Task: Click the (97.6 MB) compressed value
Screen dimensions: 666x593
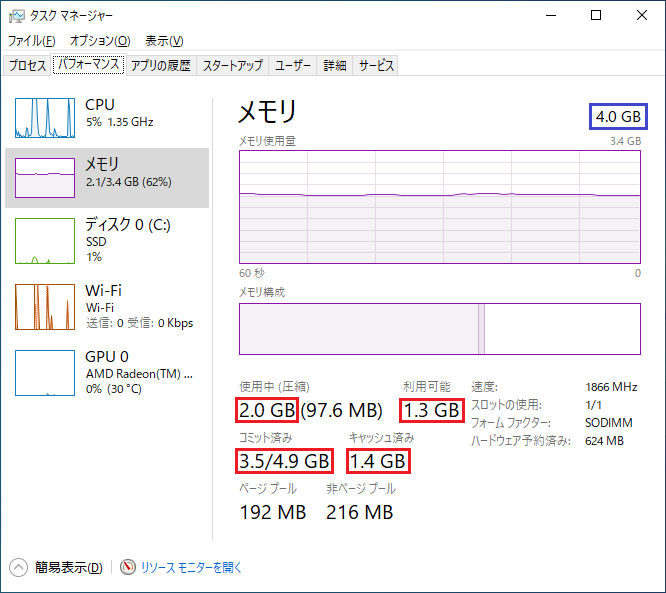Action: [x=341, y=410]
